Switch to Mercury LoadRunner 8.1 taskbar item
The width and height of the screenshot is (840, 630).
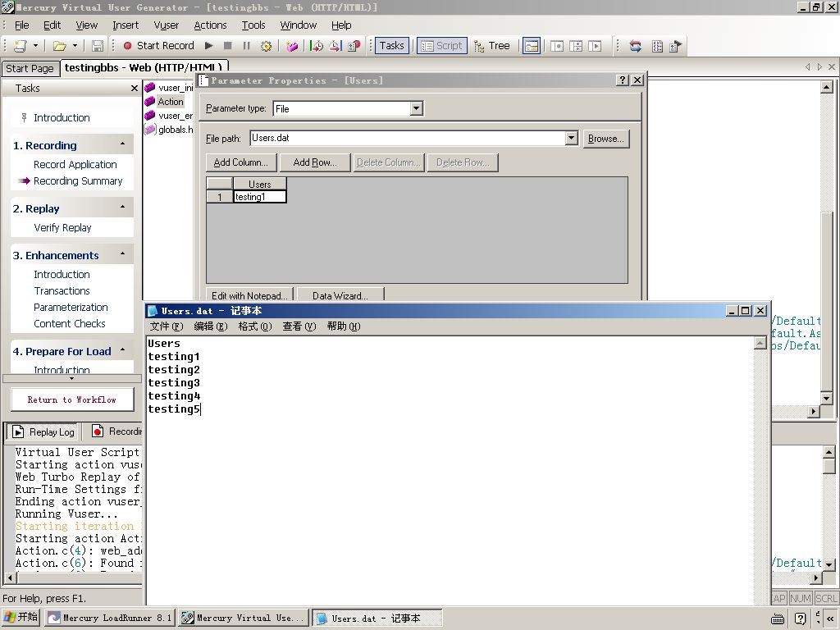(x=110, y=618)
